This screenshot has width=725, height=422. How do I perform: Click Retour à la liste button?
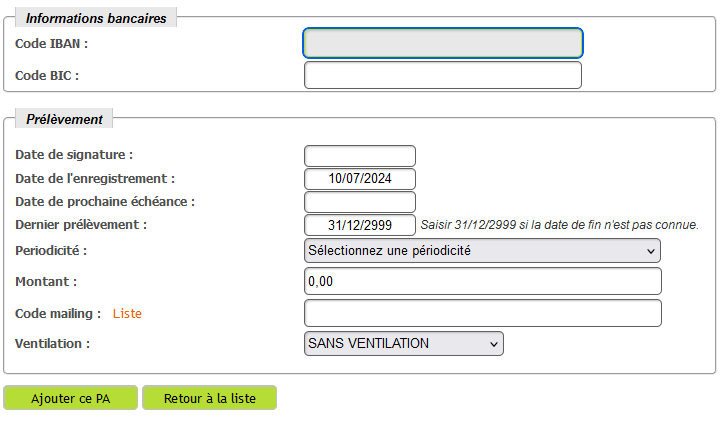point(209,398)
